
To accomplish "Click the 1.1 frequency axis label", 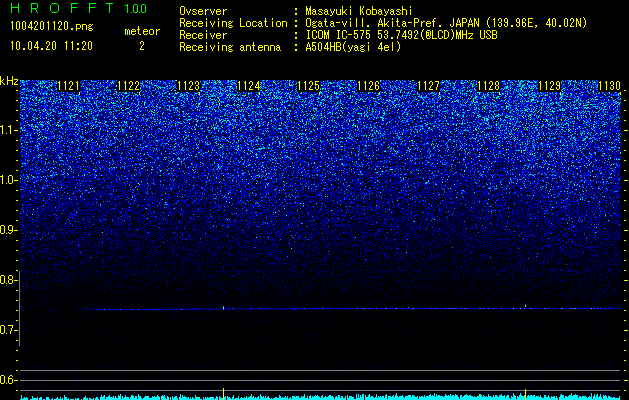I will tap(7, 130).
